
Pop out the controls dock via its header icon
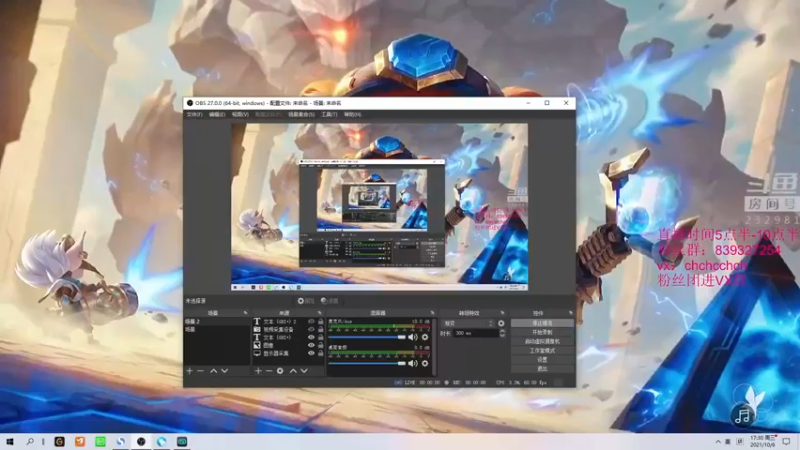[570, 313]
